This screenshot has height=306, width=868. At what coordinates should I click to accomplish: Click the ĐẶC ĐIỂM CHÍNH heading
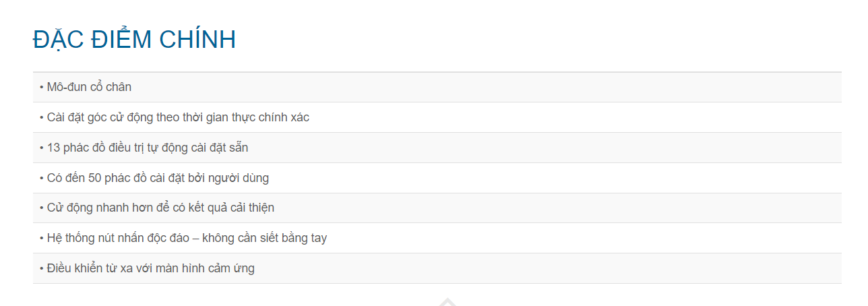134,40
